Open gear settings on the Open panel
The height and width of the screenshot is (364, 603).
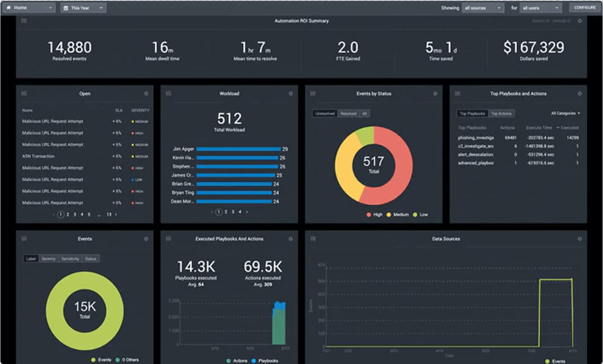point(146,94)
